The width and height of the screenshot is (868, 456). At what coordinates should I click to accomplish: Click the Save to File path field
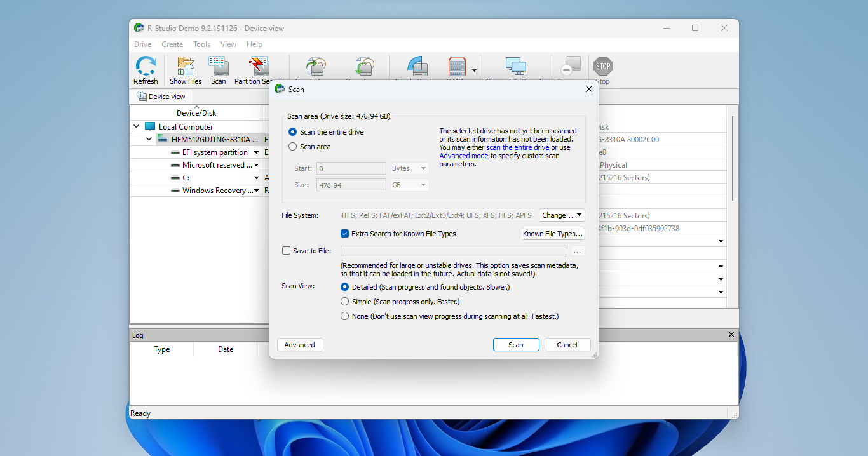[453, 251]
